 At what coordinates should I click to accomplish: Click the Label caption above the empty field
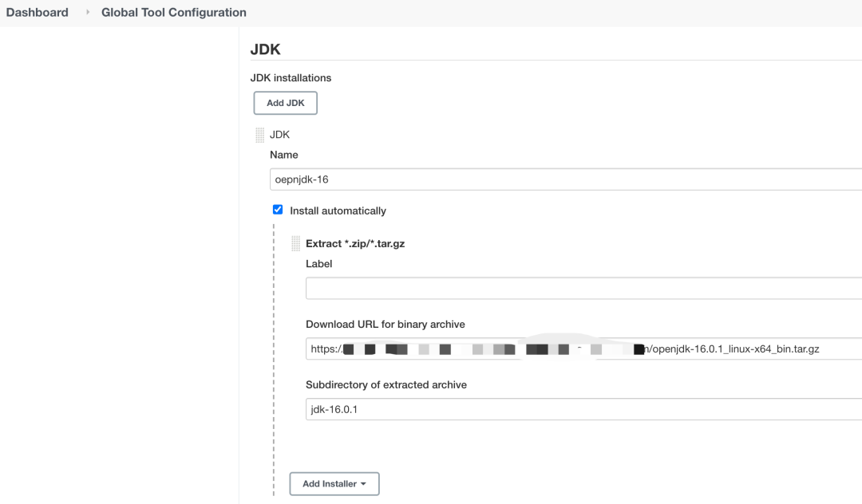(318, 264)
